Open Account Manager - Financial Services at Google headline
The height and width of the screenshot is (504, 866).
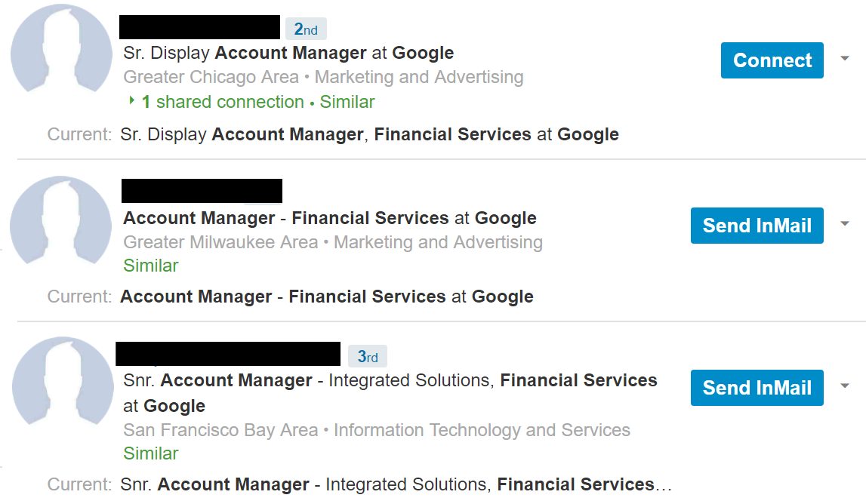(x=330, y=218)
